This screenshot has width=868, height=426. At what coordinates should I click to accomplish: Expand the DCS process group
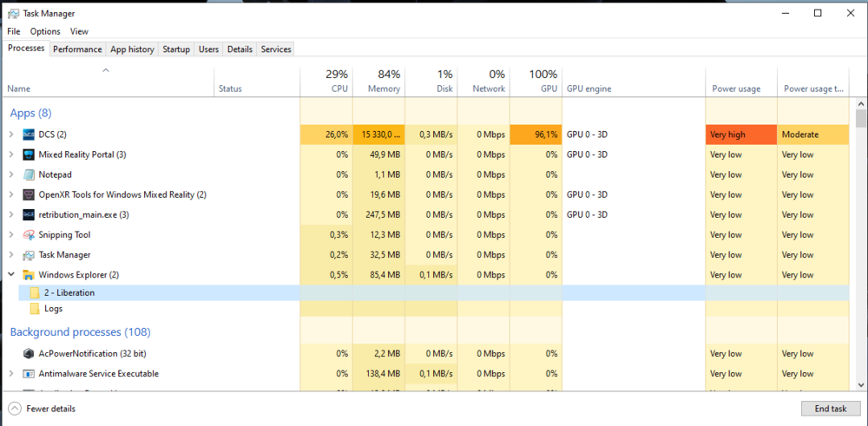click(11, 134)
